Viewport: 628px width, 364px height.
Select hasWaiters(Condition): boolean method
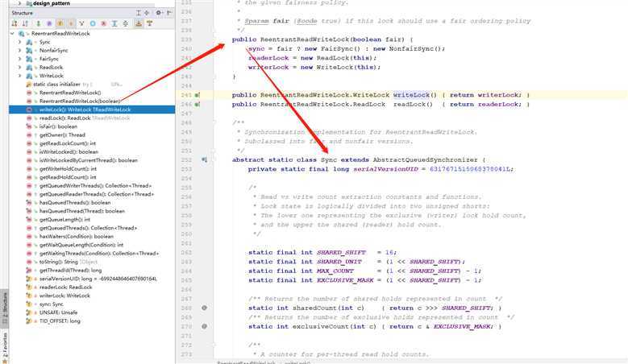76,237
